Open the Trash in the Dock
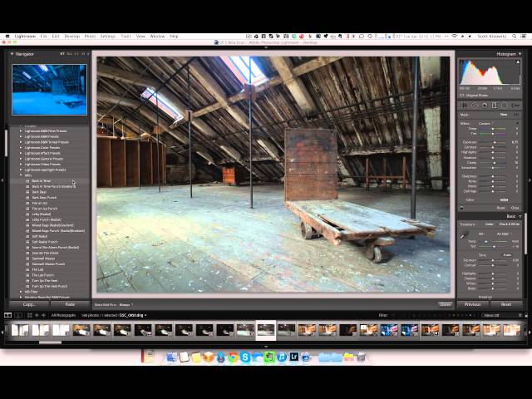This screenshot has height=399, width=532. click(362, 357)
